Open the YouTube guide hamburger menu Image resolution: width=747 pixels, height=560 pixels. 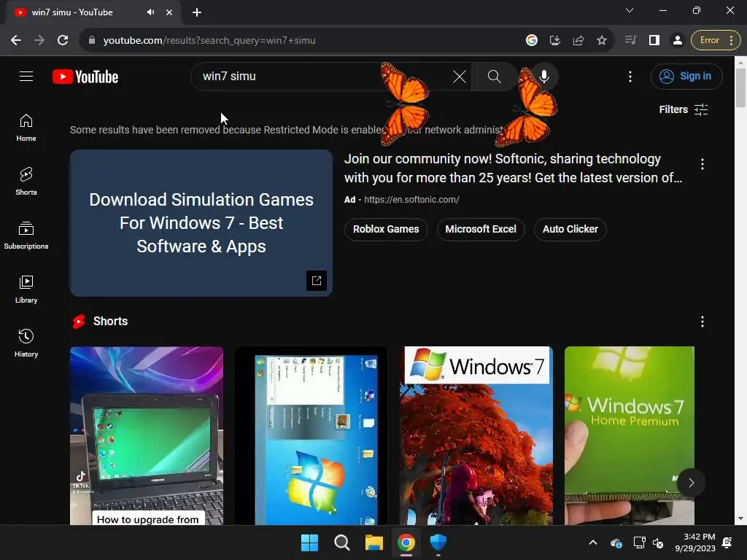[x=26, y=76]
